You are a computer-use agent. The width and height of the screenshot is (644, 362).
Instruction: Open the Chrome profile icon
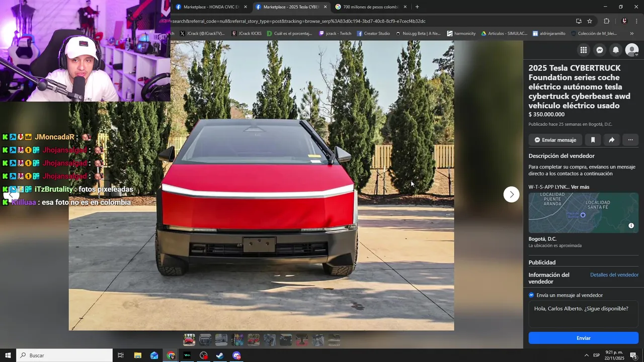click(x=624, y=21)
